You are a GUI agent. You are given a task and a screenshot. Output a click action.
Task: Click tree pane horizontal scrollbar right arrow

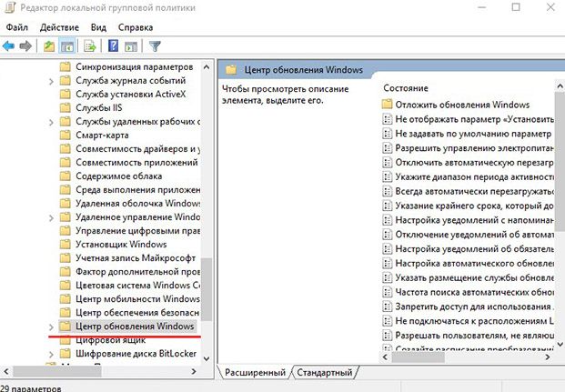[x=194, y=371]
